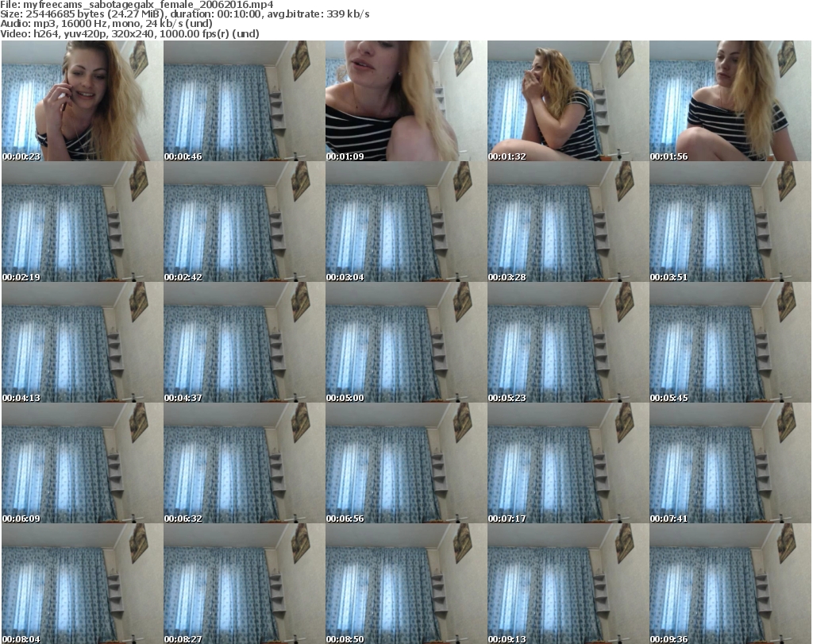Open the frame timestamped 00:08:27

pyautogui.click(x=245, y=584)
